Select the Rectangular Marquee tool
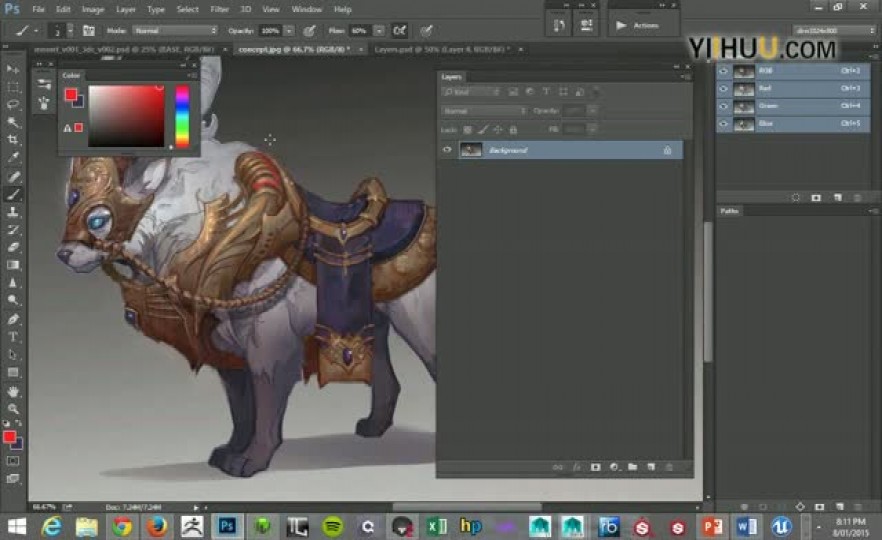This screenshot has width=882, height=540. point(12,87)
